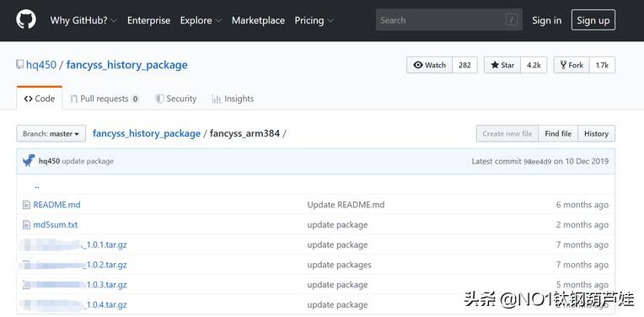Click the Sign up button
644x317 pixels.
coord(593,20)
